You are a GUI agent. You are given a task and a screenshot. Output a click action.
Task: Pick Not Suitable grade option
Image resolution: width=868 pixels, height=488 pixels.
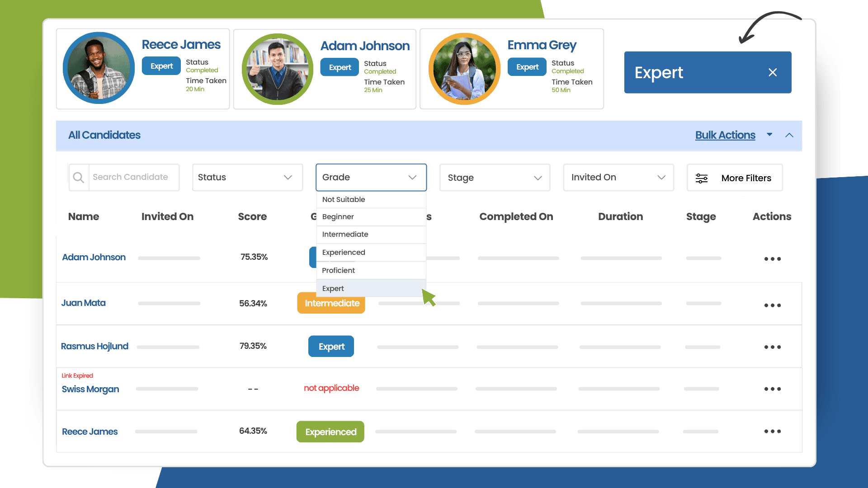coord(344,199)
